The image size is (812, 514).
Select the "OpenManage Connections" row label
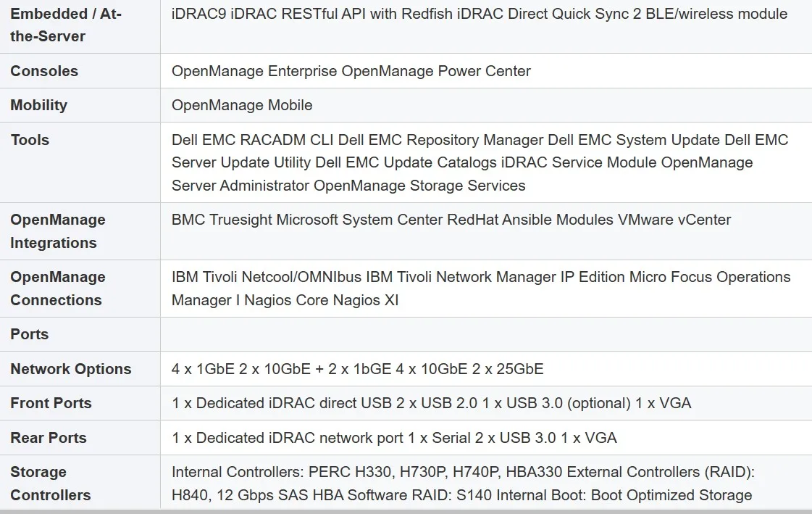click(58, 289)
